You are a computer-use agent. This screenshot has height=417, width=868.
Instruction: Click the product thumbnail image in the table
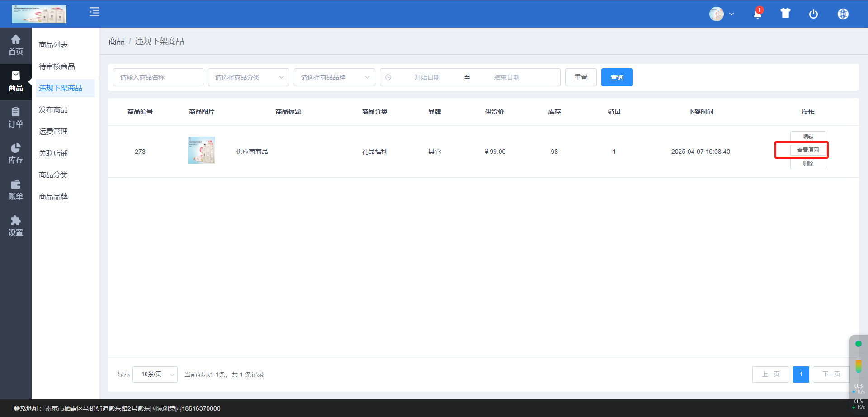point(202,150)
